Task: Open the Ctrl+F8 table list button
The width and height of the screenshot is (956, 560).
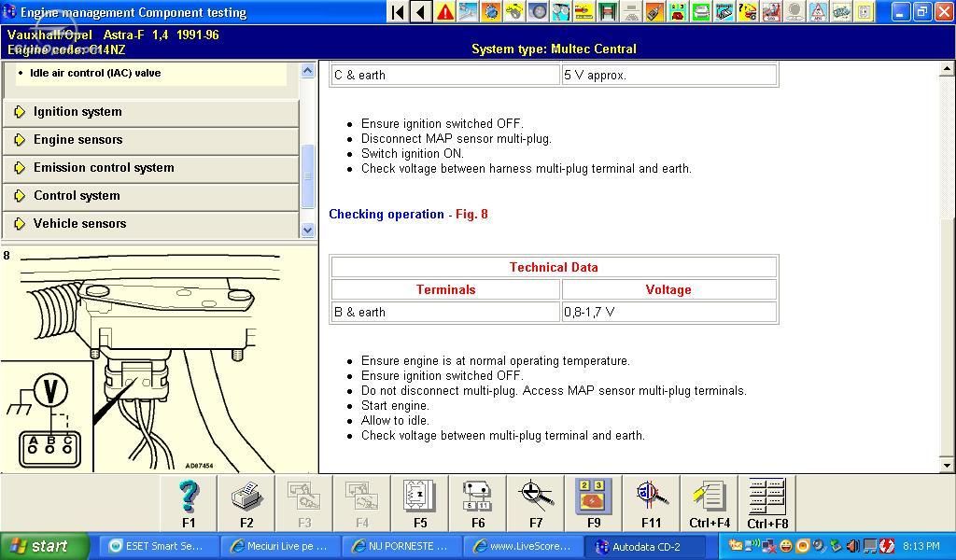Action: click(767, 503)
